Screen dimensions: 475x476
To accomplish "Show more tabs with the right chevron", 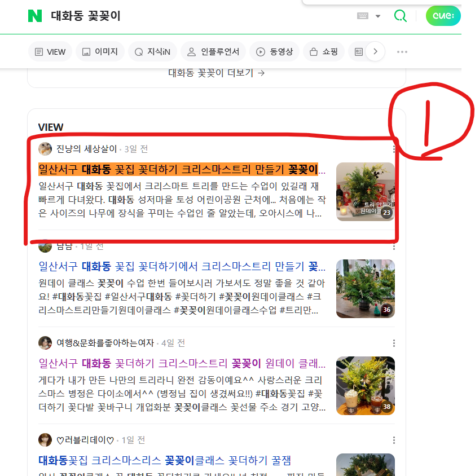I will 375,52.
